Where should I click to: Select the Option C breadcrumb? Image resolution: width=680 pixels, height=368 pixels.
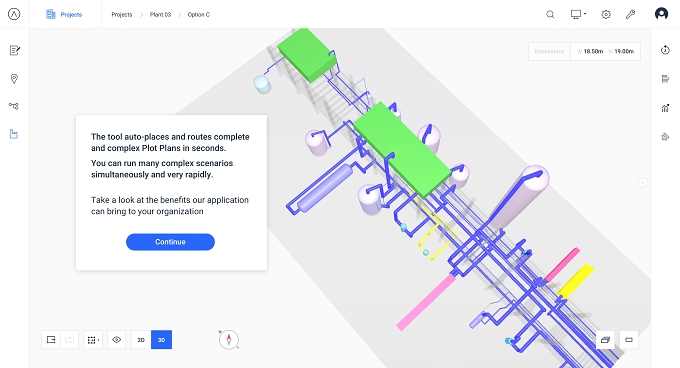(199, 14)
